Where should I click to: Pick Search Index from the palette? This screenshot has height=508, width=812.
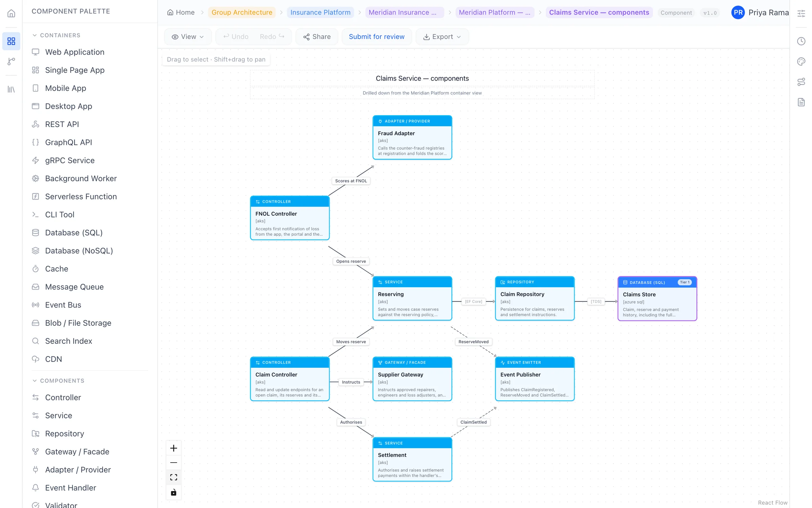click(x=90, y=341)
